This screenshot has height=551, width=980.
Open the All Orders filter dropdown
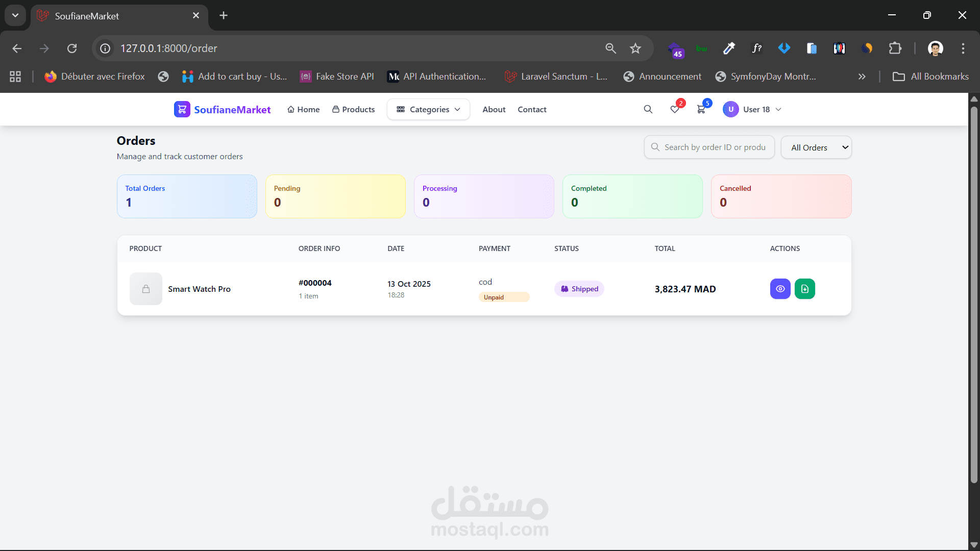pyautogui.click(x=816, y=147)
